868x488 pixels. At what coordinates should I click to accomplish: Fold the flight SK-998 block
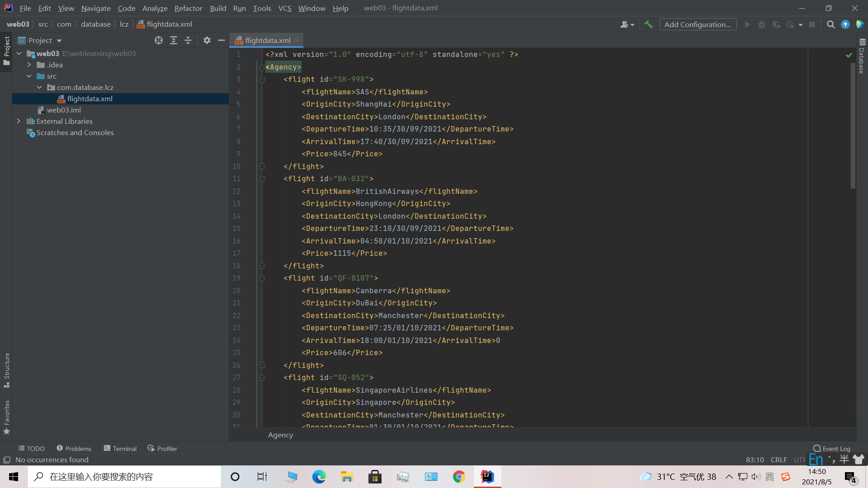262,80
